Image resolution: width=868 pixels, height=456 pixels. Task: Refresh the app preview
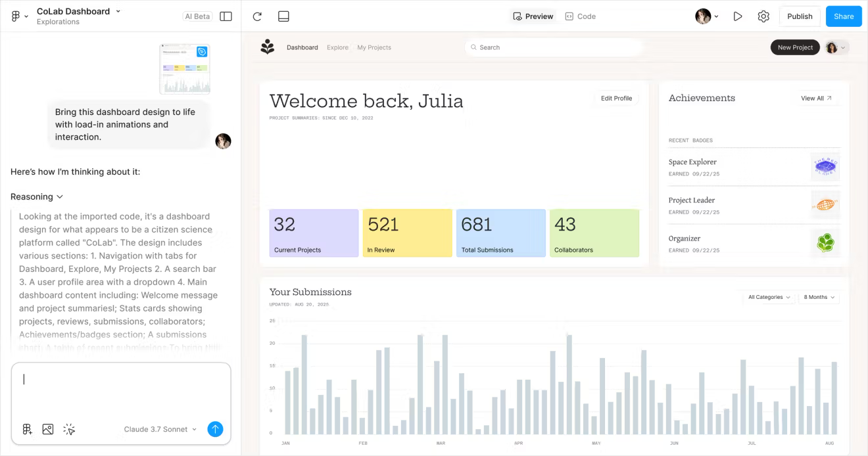[x=257, y=16]
